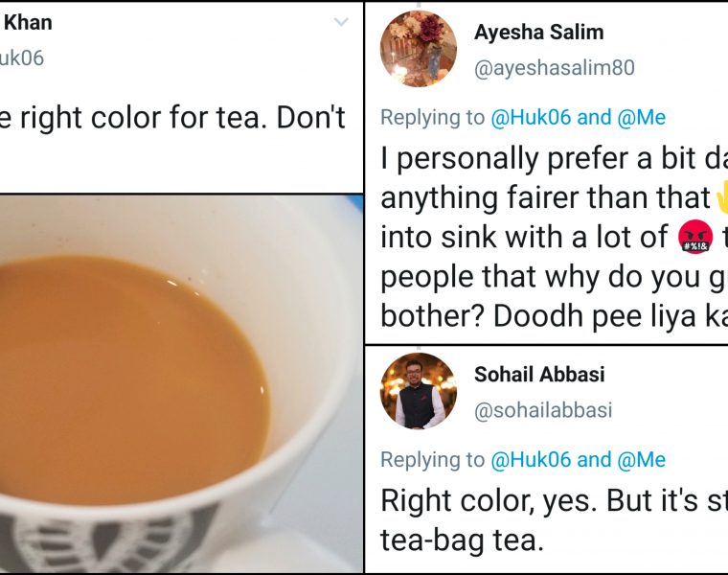This screenshot has width=728, height=575.
Task: Click the "Right color, yes" reply text
Action: (553, 500)
